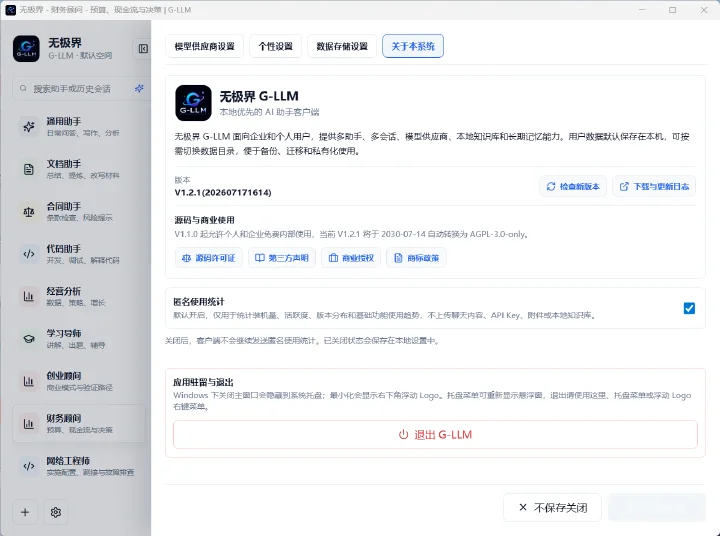This screenshot has height=536, width=720.
Task: Click the 退出 G-LLM button
Action: (435, 434)
